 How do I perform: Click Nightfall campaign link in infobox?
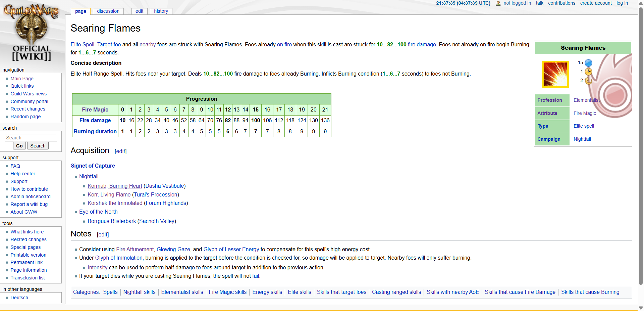(x=582, y=139)
